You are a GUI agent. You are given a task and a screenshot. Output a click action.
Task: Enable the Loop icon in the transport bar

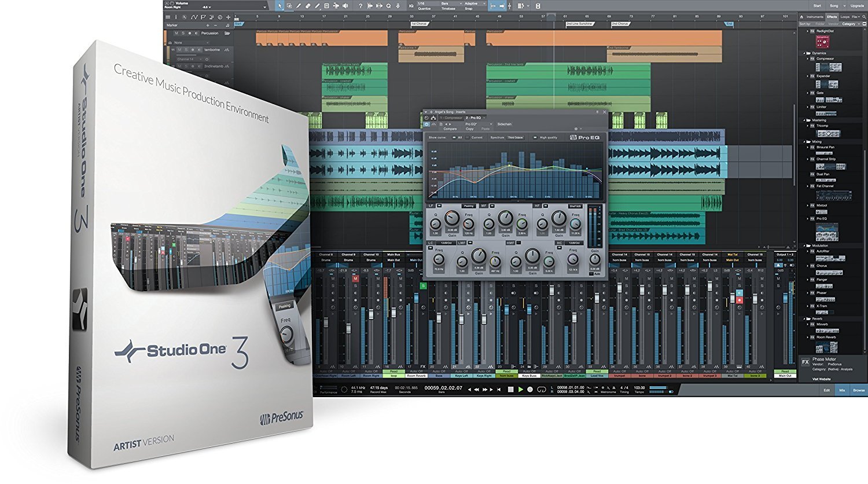[542, 390]
